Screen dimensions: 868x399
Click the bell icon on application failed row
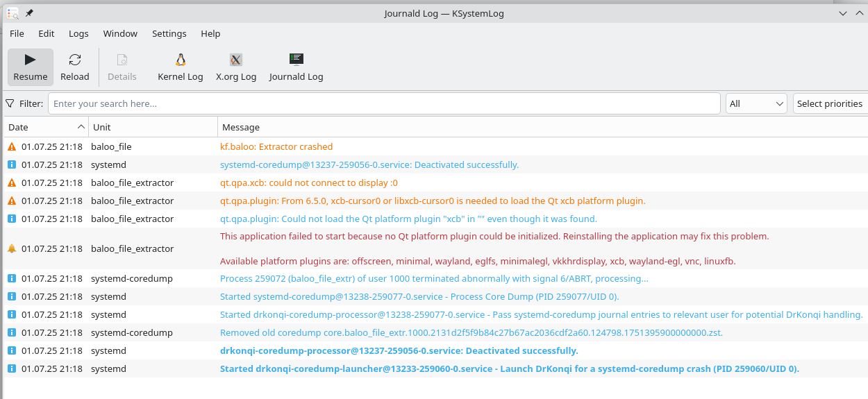pyautogui.click(x=12, y=248)
